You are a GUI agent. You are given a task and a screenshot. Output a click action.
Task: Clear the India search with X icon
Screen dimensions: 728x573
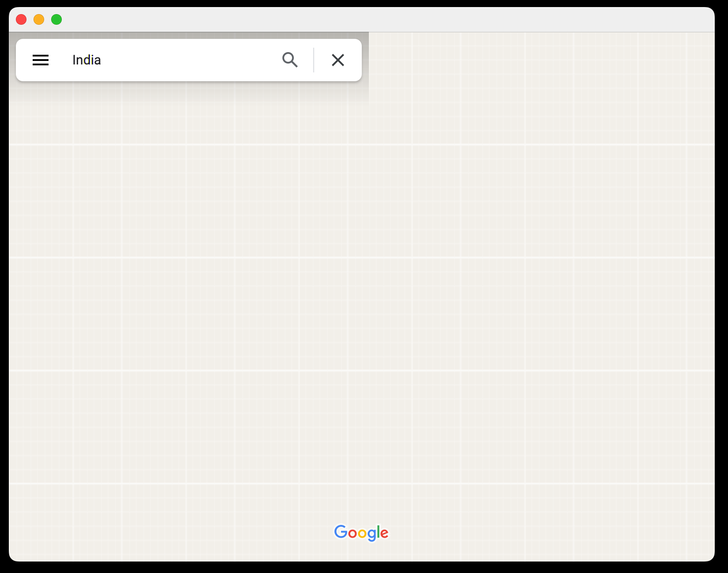click(338, 60)
